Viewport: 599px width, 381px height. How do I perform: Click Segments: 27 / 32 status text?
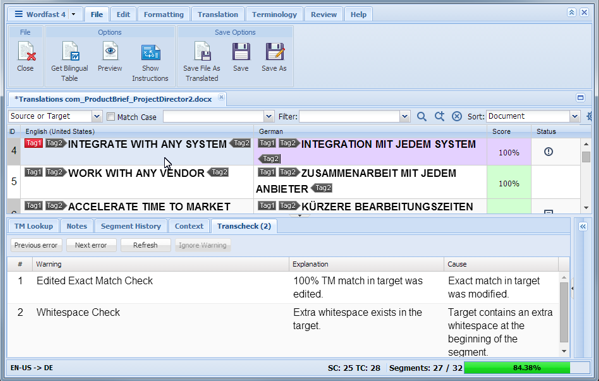pyautogui.click(x=426, y=368)
